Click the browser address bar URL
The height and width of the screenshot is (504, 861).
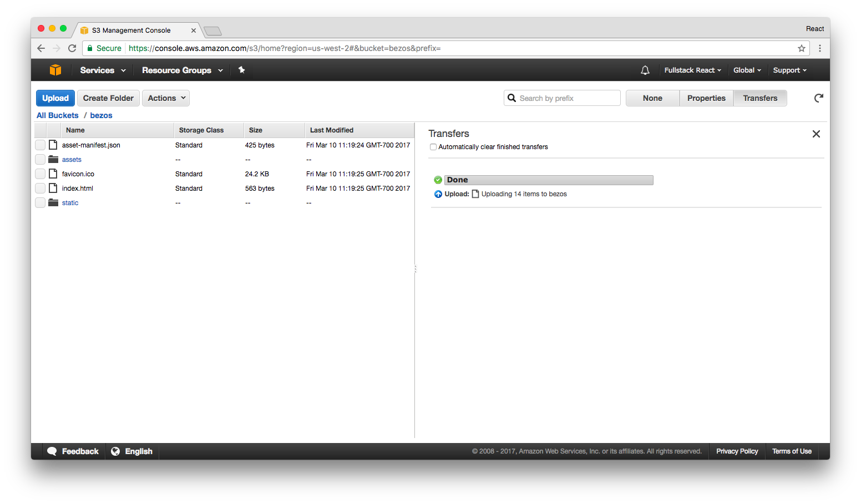(285, 48)
